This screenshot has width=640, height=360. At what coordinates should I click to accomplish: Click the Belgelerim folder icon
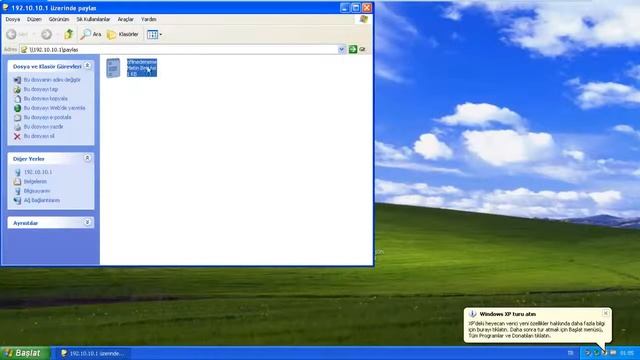(17, 182)
